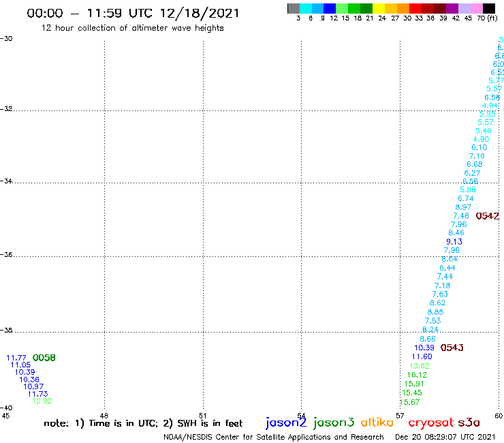Click the light green value 12.92

42,401
